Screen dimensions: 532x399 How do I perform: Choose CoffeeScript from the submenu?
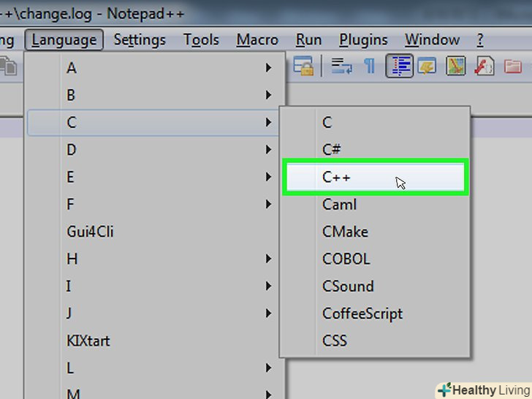point(375,313)
